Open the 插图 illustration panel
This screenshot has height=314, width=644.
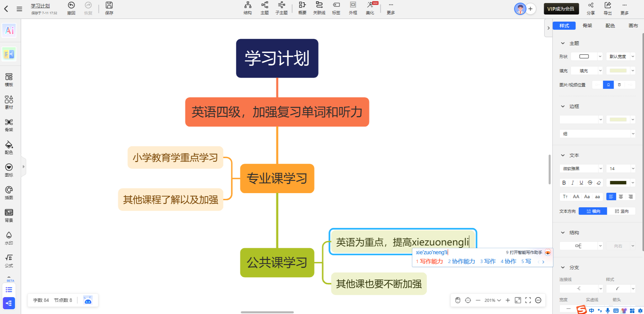9,193
